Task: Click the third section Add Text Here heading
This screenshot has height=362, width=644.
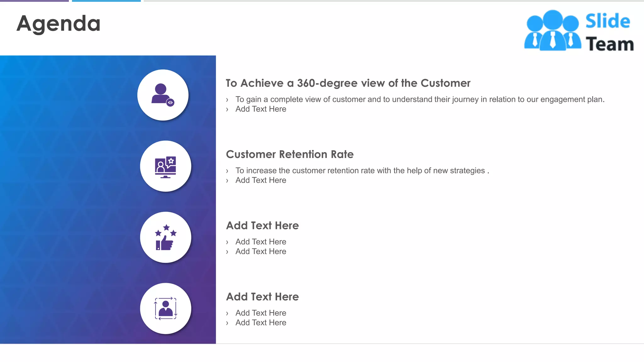Action: tap(262, 226)
